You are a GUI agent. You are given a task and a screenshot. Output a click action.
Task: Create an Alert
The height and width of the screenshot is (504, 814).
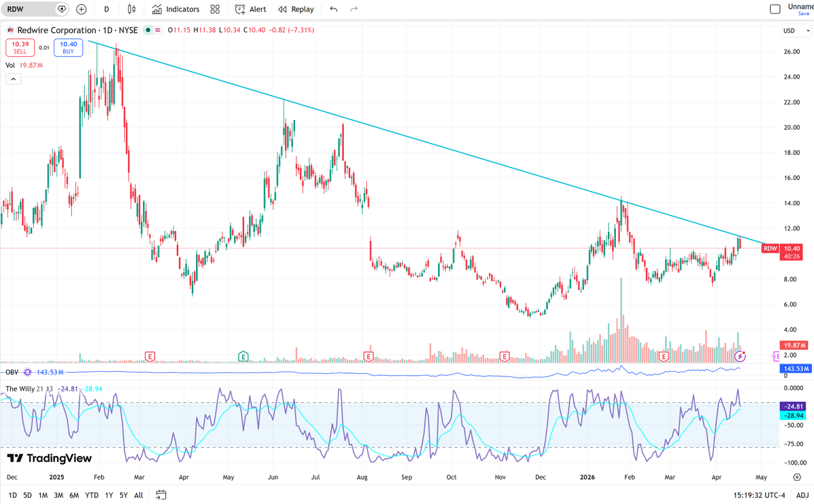(x=250, y=9)
